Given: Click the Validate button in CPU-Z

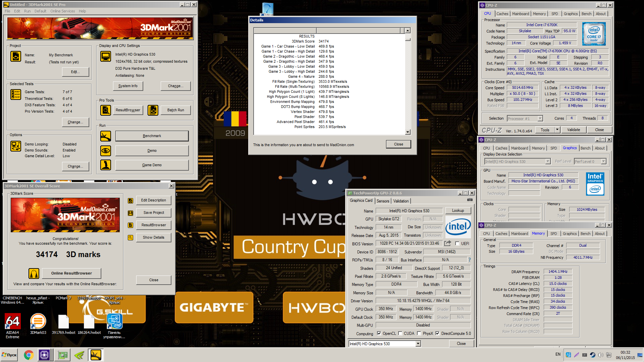Looking at the screenshot, I should 573,130.
